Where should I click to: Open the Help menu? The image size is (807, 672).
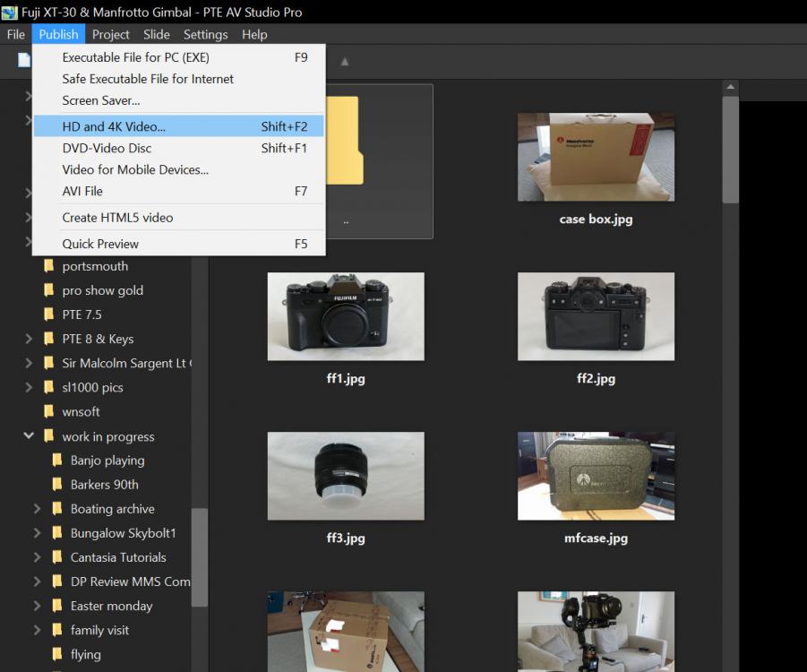click(254, 35)
